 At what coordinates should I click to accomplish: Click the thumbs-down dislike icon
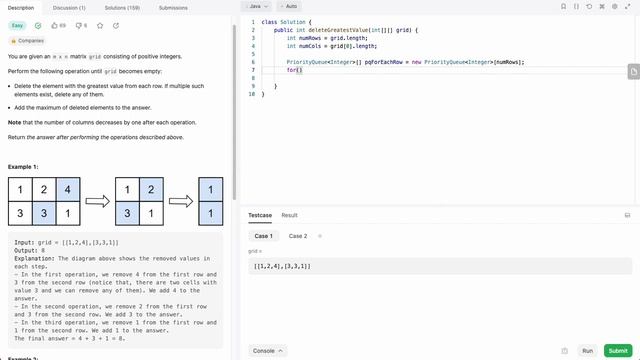coord(78,26)
